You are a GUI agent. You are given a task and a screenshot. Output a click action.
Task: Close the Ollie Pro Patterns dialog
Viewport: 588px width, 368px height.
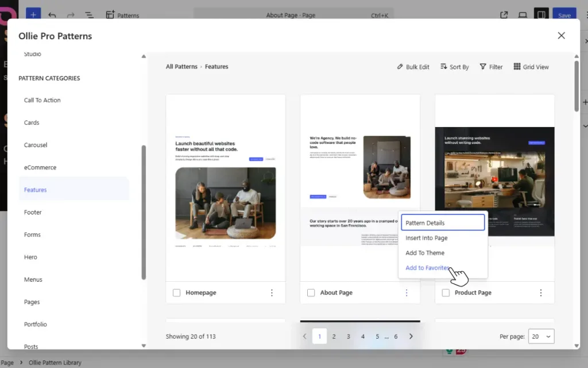pyautogui.click(x=561, y=36)
